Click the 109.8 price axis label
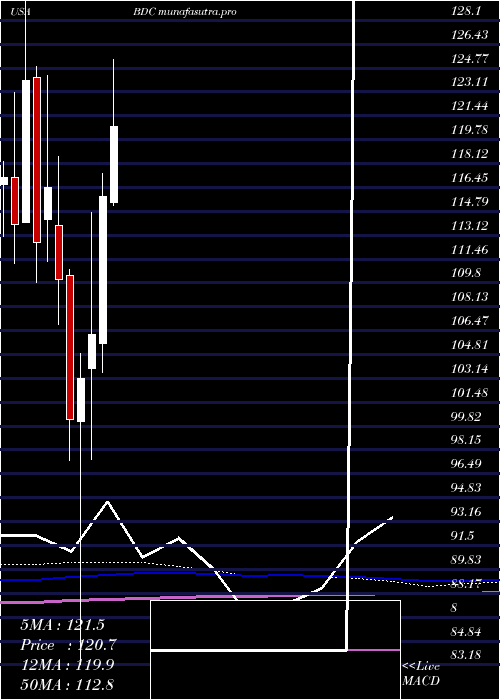This screenshot has height=700, width=500. coord(466,273)
